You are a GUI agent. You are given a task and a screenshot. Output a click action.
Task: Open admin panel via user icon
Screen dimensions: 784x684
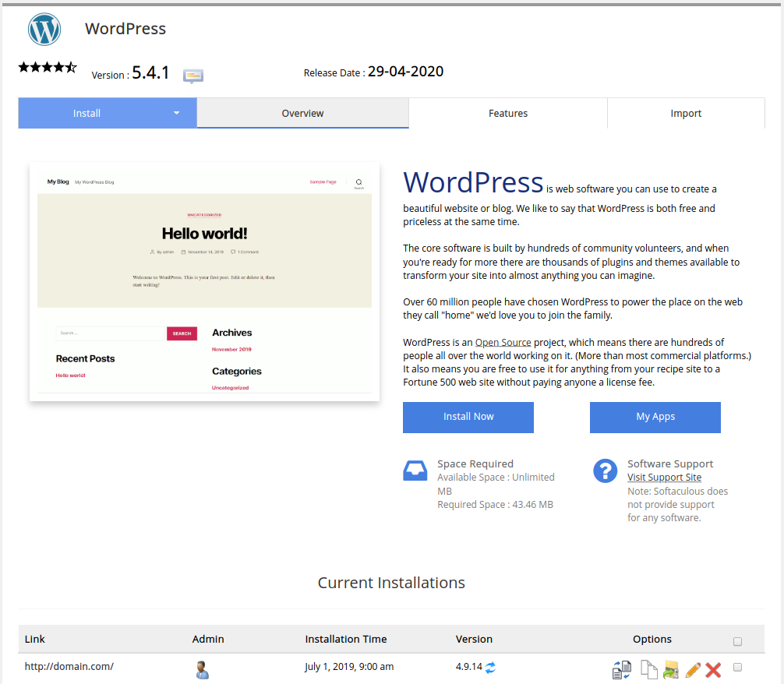point(203,669)
